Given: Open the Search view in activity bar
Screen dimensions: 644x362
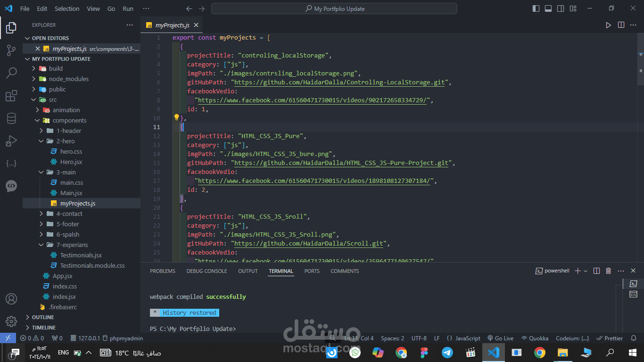Looking at the screenshot, I should [x=11, y=73].
